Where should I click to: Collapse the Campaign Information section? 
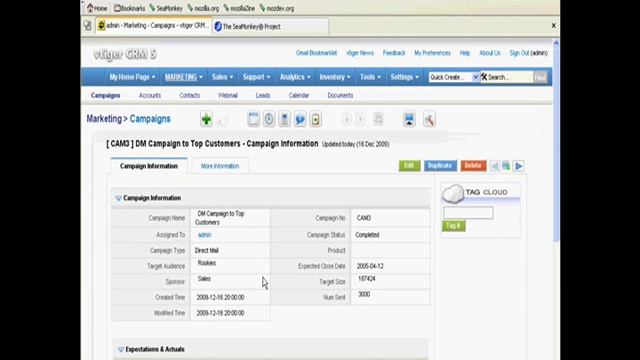click(118, 198)
